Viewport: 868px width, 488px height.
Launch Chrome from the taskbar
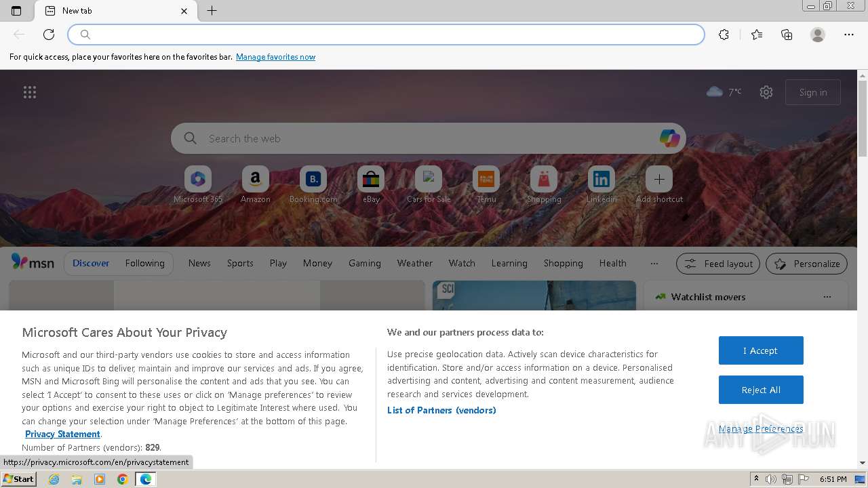point(122,479)
